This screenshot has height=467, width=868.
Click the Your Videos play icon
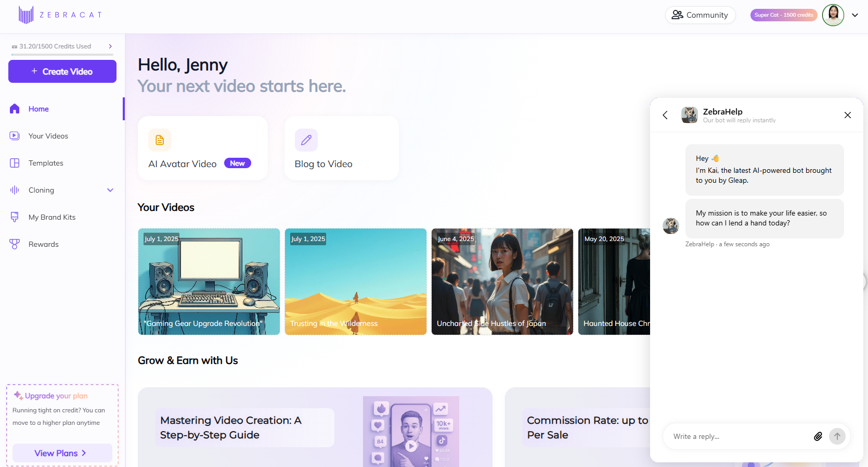coord(15,136)
